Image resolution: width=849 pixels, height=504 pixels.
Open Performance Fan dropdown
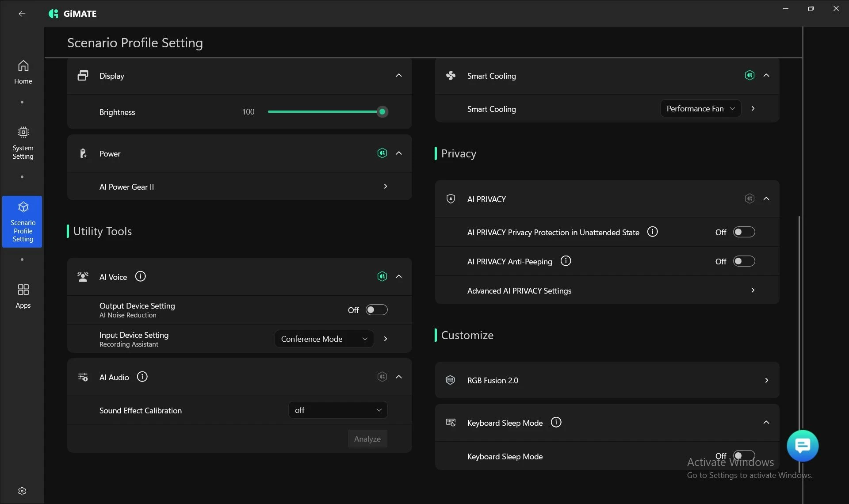700,108
